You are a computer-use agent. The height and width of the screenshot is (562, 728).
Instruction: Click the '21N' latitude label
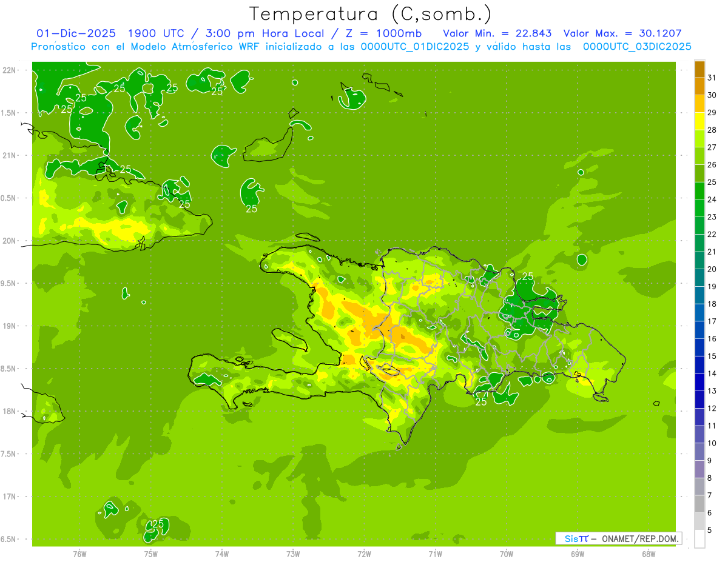(10, 156)
